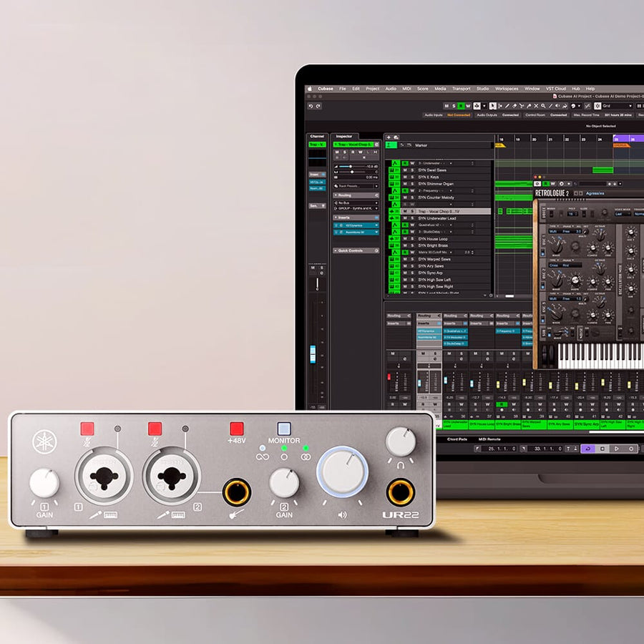644x644 pixels.
Task: Mute the SYN Swell Saws track
Action: [405, 170]
